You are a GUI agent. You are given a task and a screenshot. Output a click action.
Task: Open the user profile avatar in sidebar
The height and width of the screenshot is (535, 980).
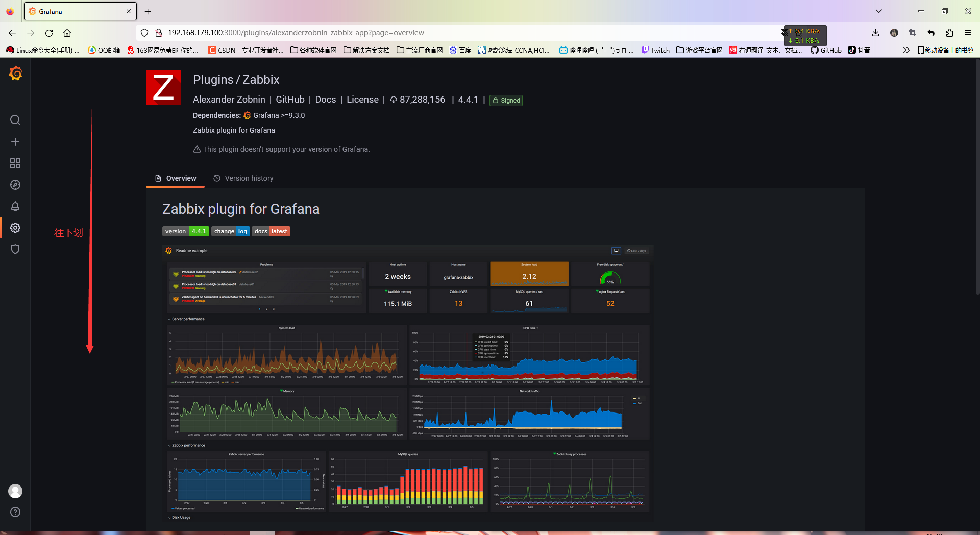coord(15,491)
